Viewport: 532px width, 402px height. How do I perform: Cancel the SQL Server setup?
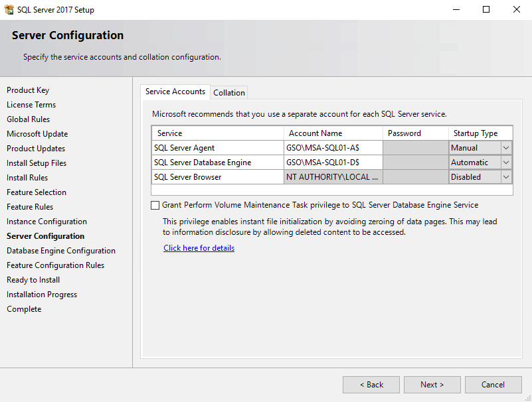point(493,385)
